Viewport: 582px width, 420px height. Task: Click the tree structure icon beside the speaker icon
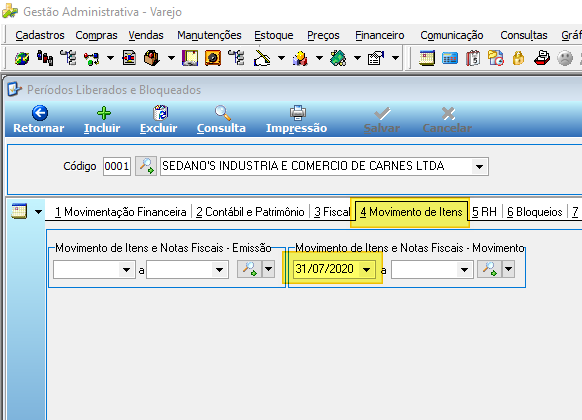pyautogui.click(x=236, y=58)
